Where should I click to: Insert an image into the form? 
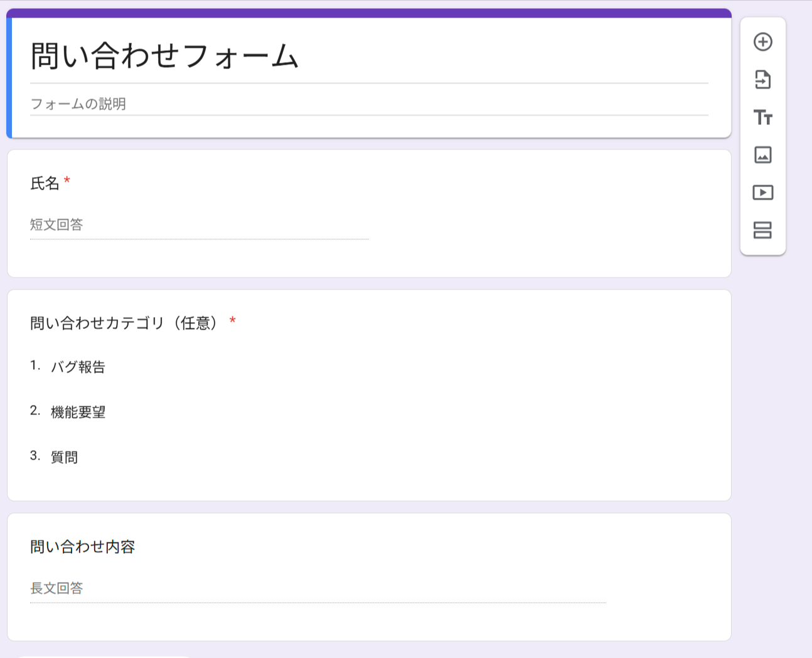point(763,155)
